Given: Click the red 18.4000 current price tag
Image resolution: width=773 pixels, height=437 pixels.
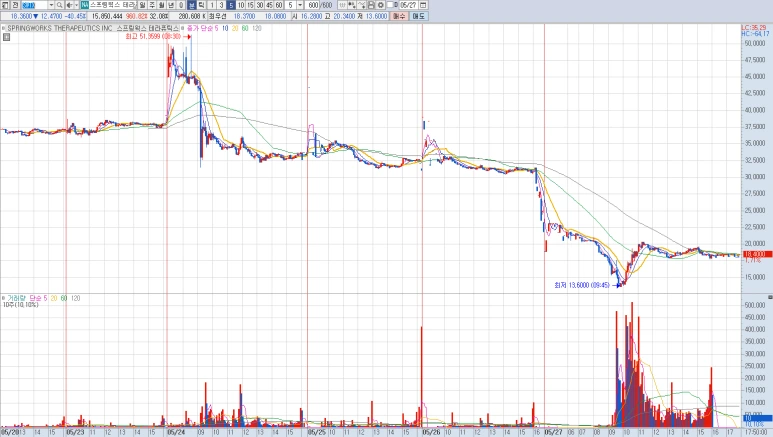Looking at the screenshot, I should pos(755,254).
